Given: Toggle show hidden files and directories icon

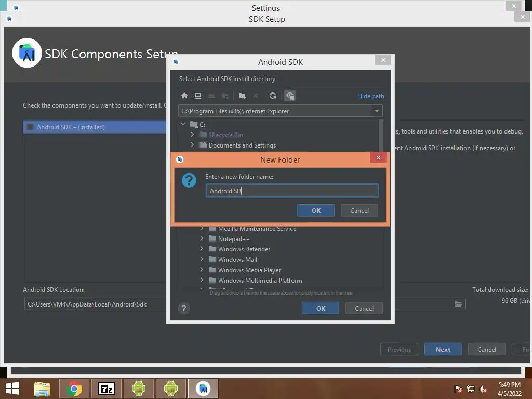Looking at the screenshot, I should (x=290, y=96).
